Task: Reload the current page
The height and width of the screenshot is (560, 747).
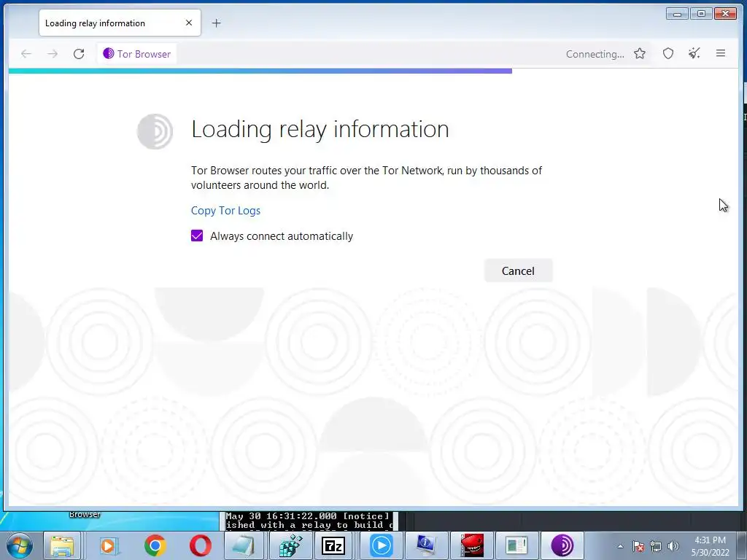Action: tap(79, 54)
